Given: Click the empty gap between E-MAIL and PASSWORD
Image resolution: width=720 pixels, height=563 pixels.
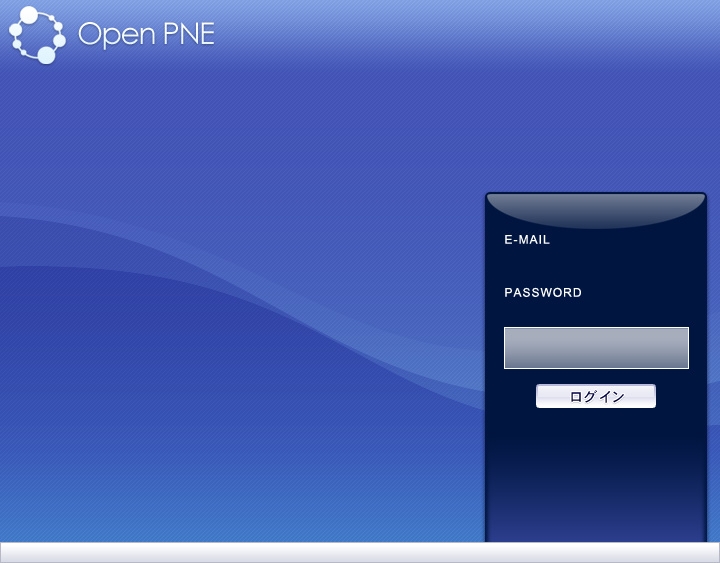Looking at the screenshot, I should [x=595, y=267].
